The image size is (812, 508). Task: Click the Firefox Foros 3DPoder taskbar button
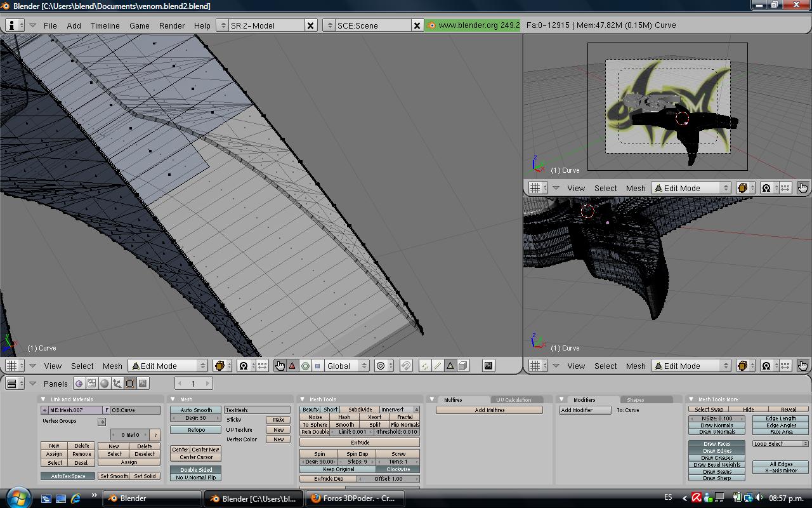[353, 498]
